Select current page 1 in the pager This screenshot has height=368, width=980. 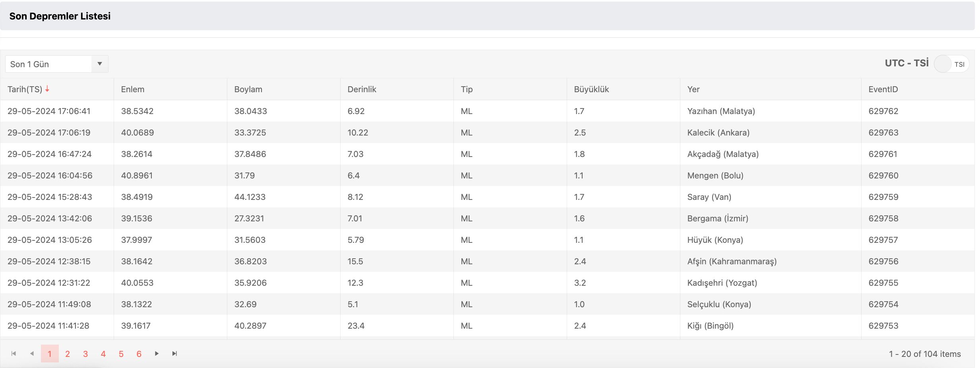(x=50, y=354)
